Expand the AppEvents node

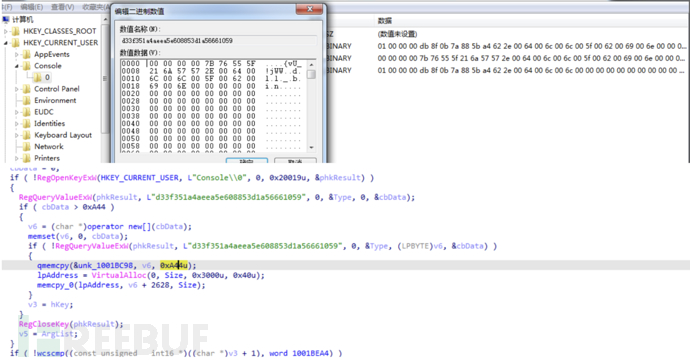click(x=17, y=54)
